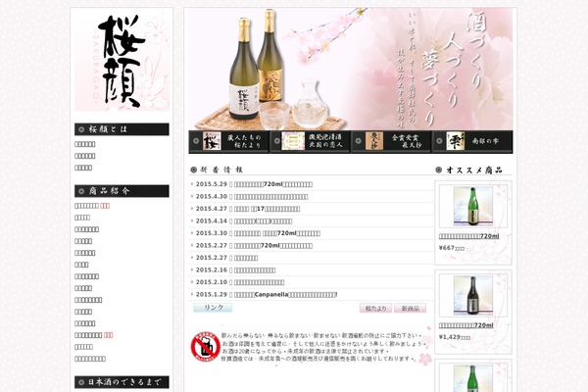This screenshot has height=392, width=588.
Task: Click the pink 北国の恋人 label thumbnail
Action: pos(293,141)
